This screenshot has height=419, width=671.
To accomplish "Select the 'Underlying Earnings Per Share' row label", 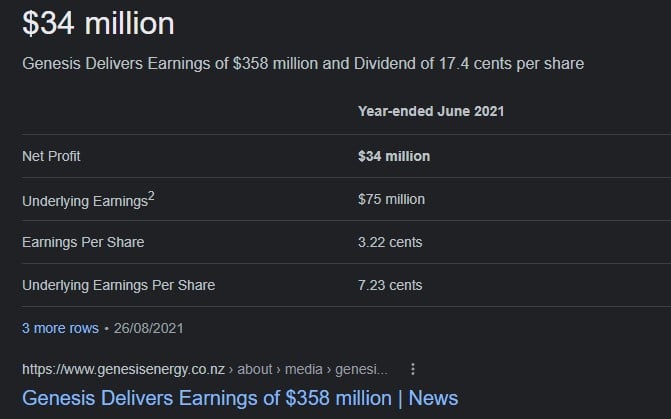I will [119, 285].
